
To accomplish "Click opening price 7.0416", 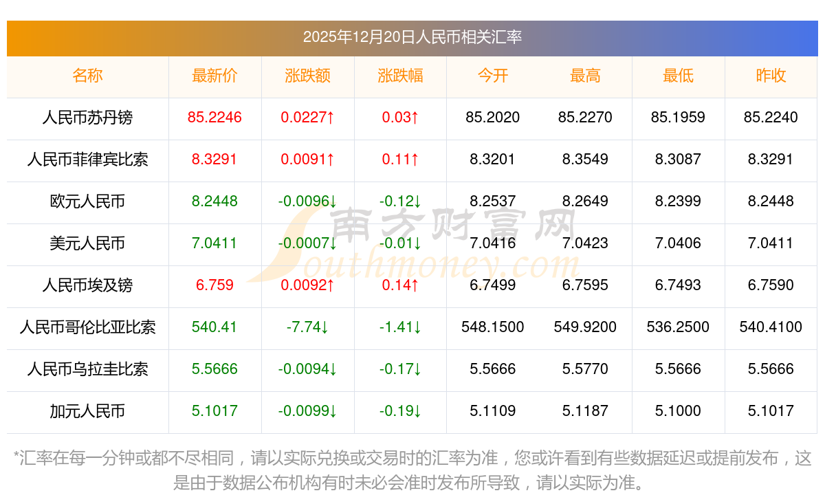I will click(x=493, y=243).
